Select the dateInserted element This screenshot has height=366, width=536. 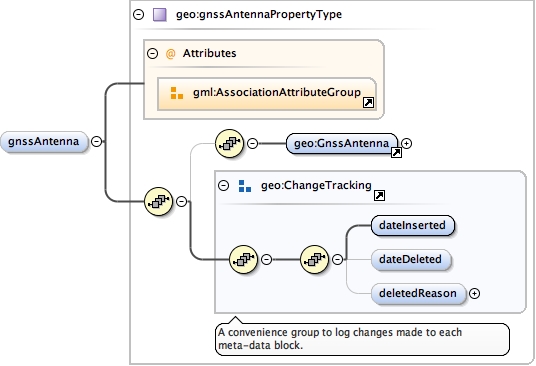pos(413,226)
